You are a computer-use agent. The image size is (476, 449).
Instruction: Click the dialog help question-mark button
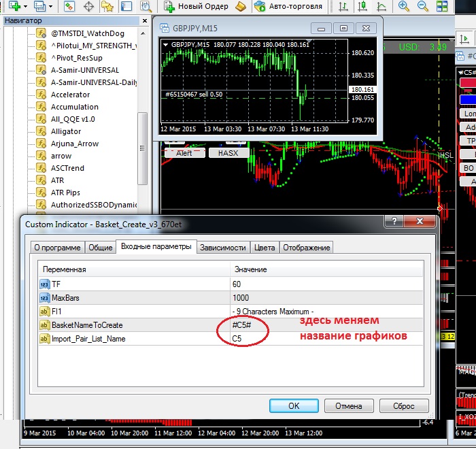point(394,221)
